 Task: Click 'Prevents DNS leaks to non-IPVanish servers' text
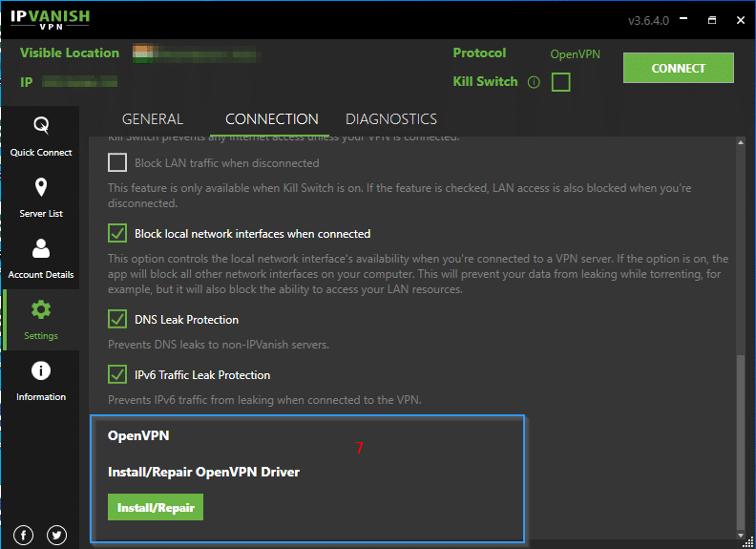(x=219, y=345)
